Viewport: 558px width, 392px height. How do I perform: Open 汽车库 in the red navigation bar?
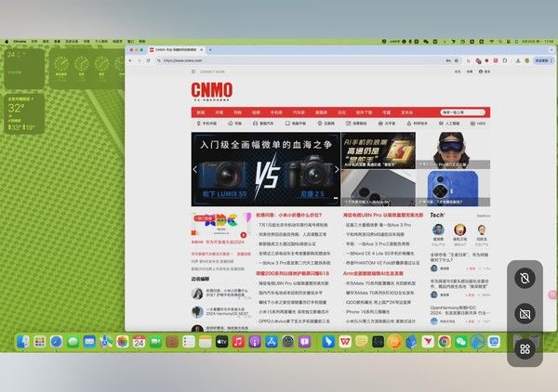coord(299,112)
